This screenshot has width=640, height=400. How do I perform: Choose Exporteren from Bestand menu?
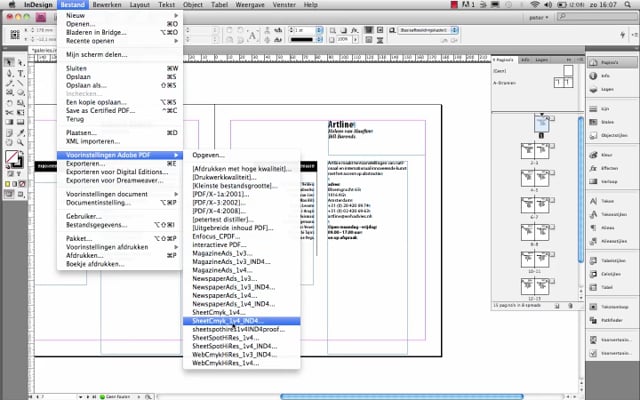click(120, 164)
